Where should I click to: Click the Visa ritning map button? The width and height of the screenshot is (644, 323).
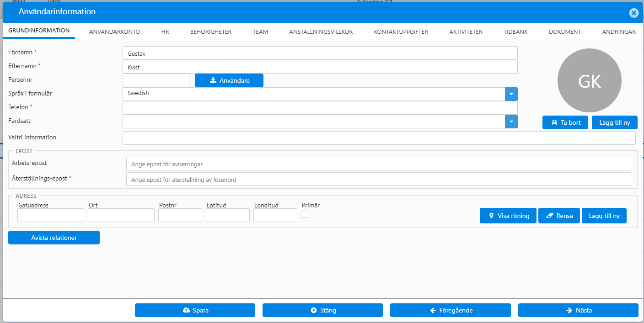[508, 216]
